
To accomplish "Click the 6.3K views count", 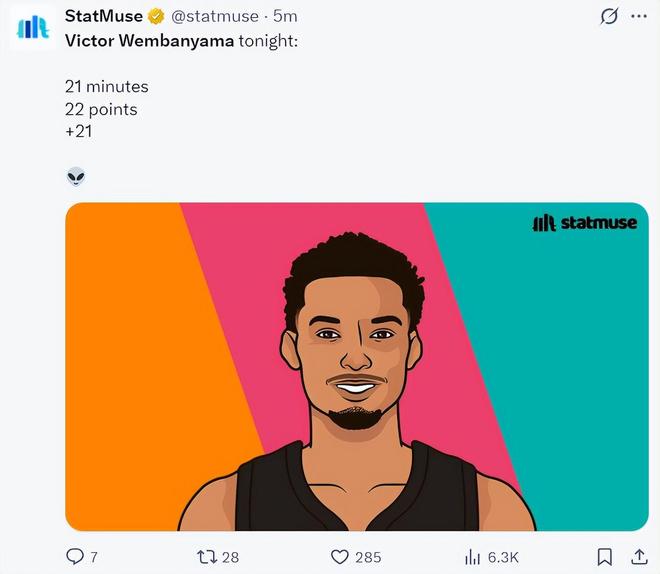I will (503, 557).
